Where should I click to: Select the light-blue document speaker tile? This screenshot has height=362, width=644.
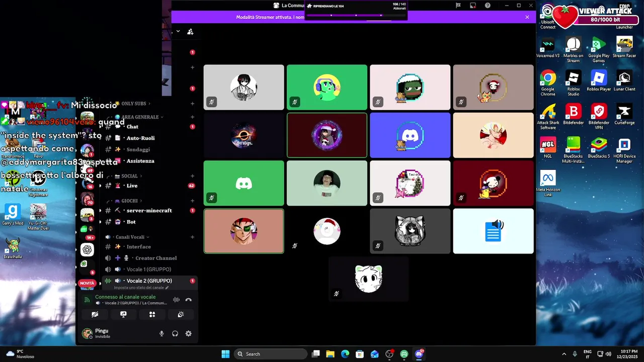[x=493, y=231]
